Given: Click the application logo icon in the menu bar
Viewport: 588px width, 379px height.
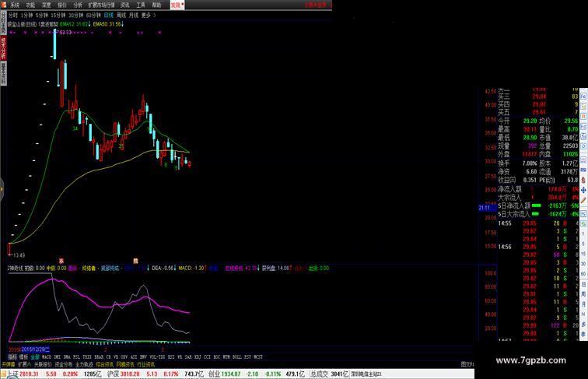Looking at the screenshot, I should [3, 5].
